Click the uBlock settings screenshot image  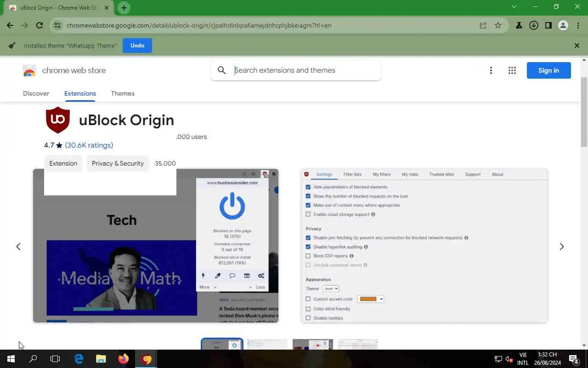click(x=424, y=246)
